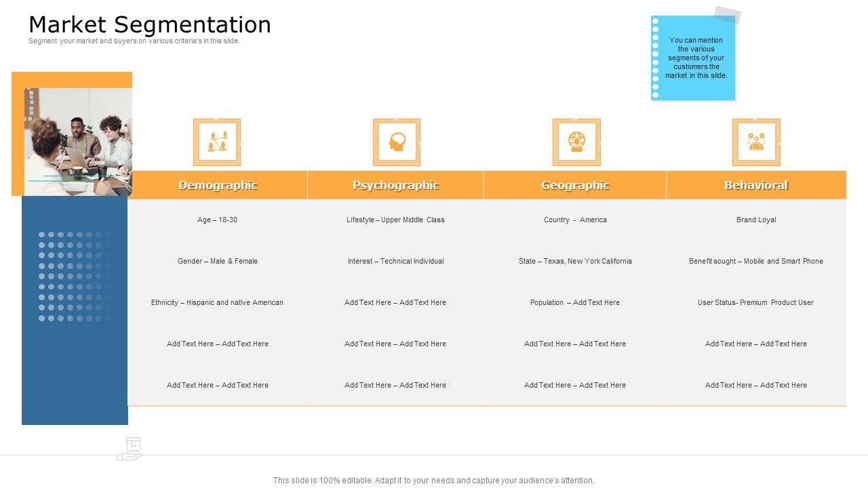This screenshot has width=868, height=488.
Task: Select the Psychographic column header
Action: pos(396,185)
